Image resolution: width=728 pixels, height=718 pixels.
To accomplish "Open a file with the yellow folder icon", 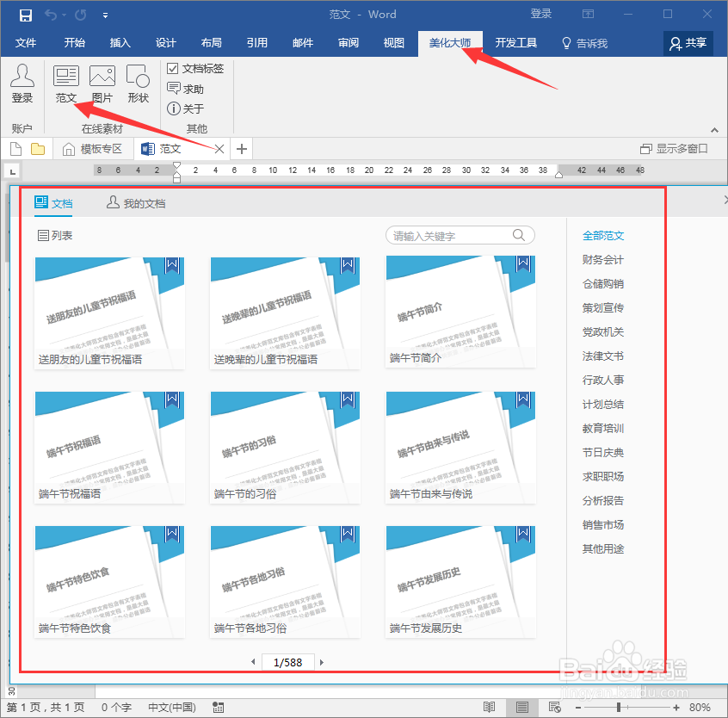I will point(38,149).
